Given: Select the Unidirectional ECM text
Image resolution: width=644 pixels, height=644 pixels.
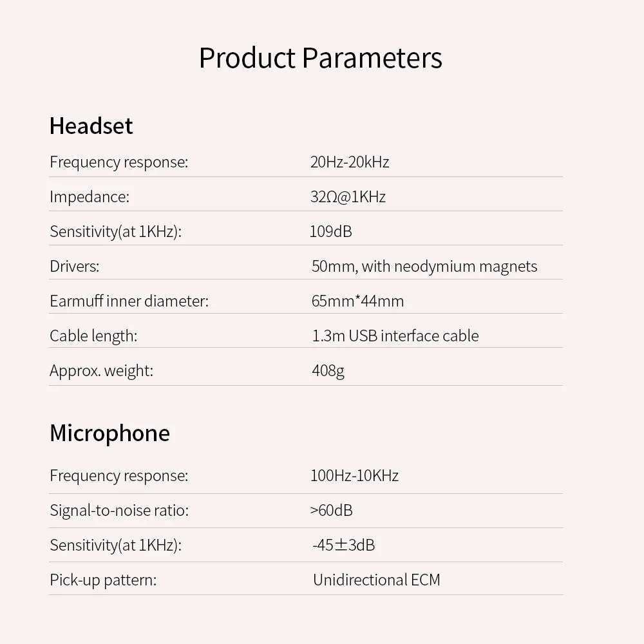Looking at the screenshot, I should (377, 580).
